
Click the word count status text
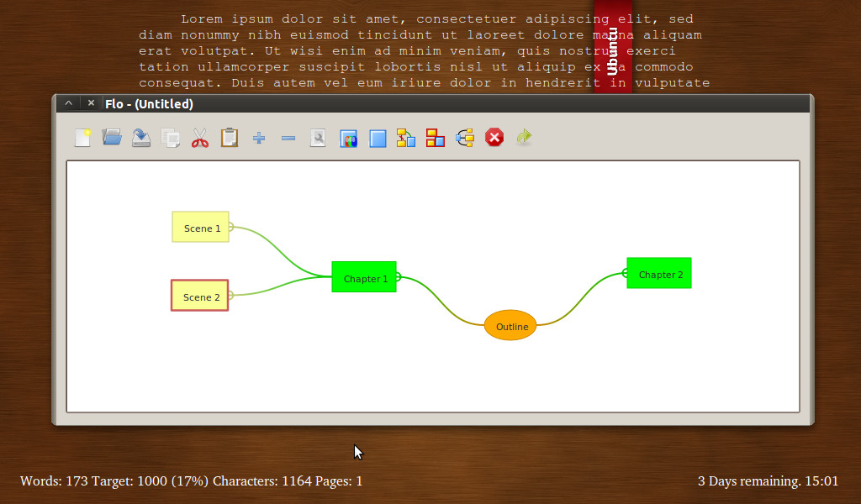point(191,481)
